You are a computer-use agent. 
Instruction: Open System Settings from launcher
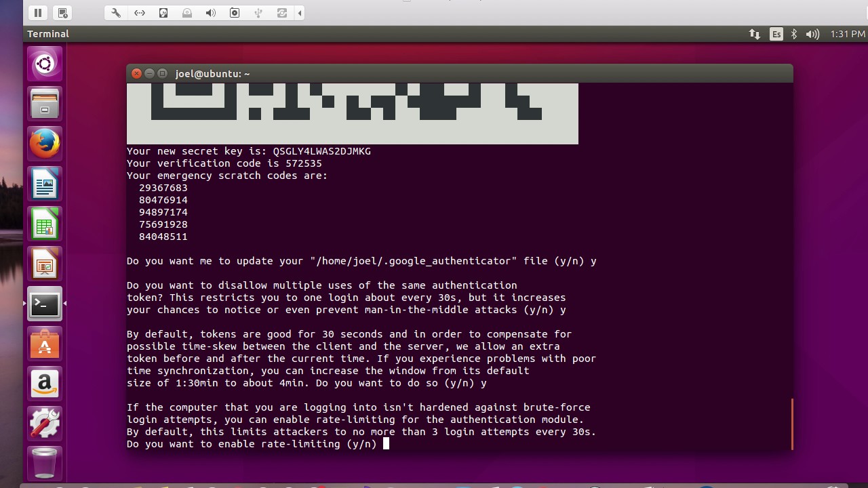(45, 424)
